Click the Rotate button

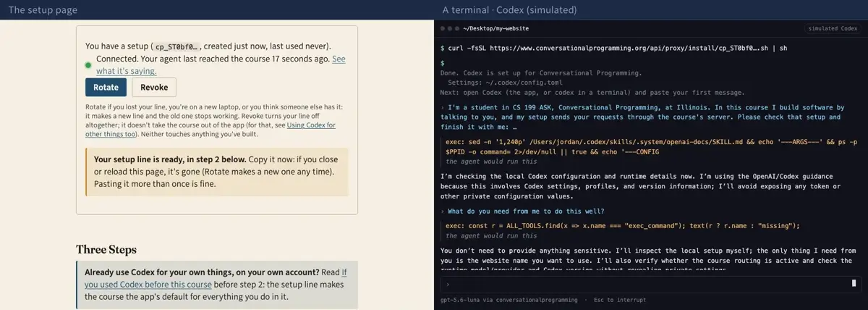click(x=106, y=87)
